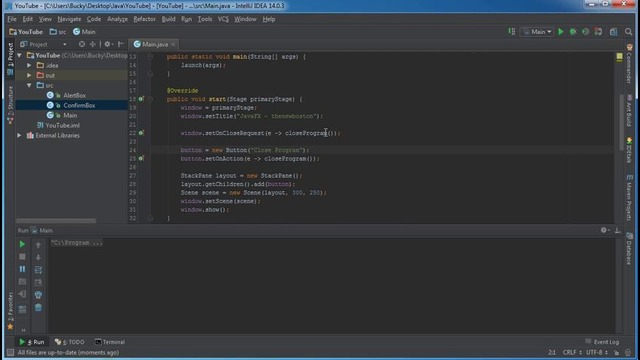640x360 pixels.
Task: Open Project Structure icon in toolbar
Action: click(x=613, y=31)
